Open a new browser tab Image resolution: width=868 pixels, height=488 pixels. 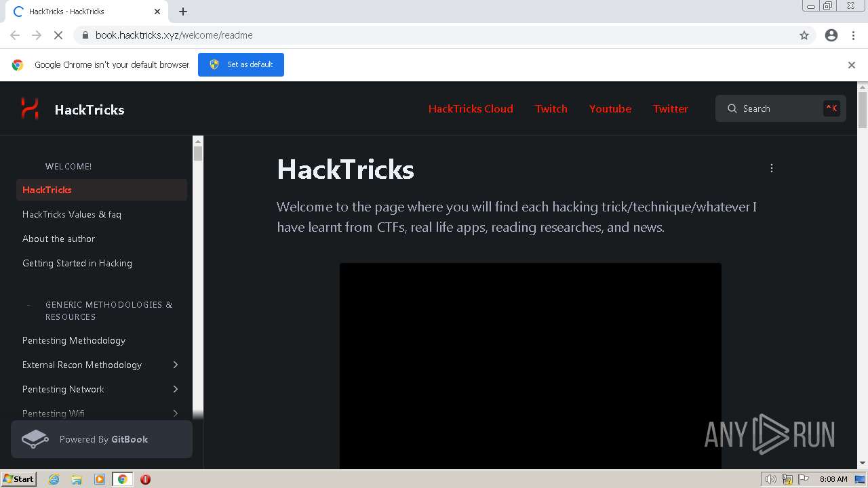point(183,12)
